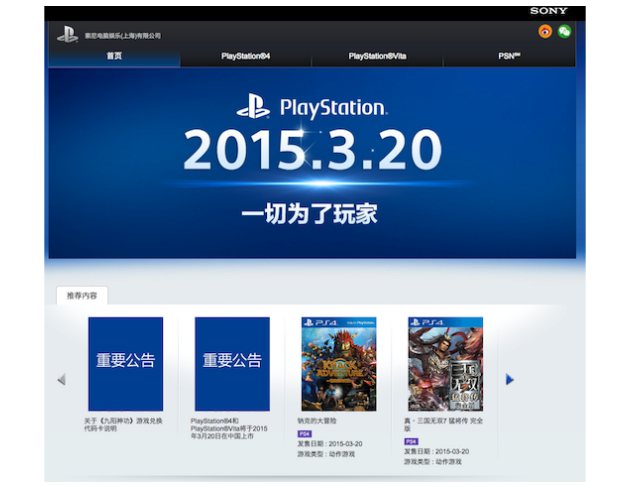Viewport: 640px width, 488px height.
Task: Open the 真・三国无双7 game cover
Action: pos(445,364)
